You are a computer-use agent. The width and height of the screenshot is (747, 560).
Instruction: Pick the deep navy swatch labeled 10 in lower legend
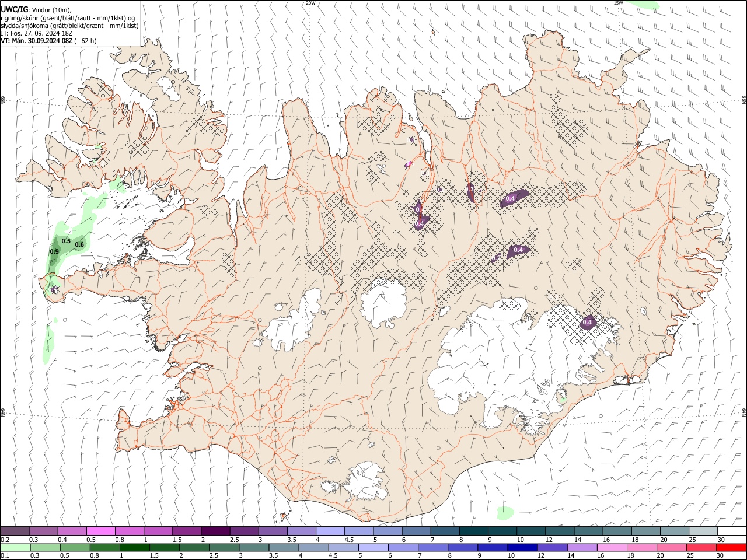click(522, 548)
